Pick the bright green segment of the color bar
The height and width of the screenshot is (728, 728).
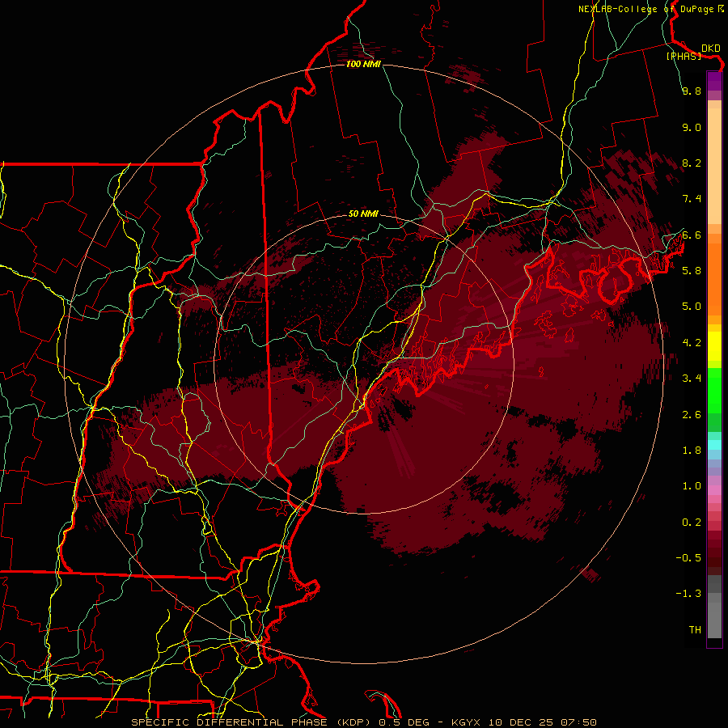point(714,390)
